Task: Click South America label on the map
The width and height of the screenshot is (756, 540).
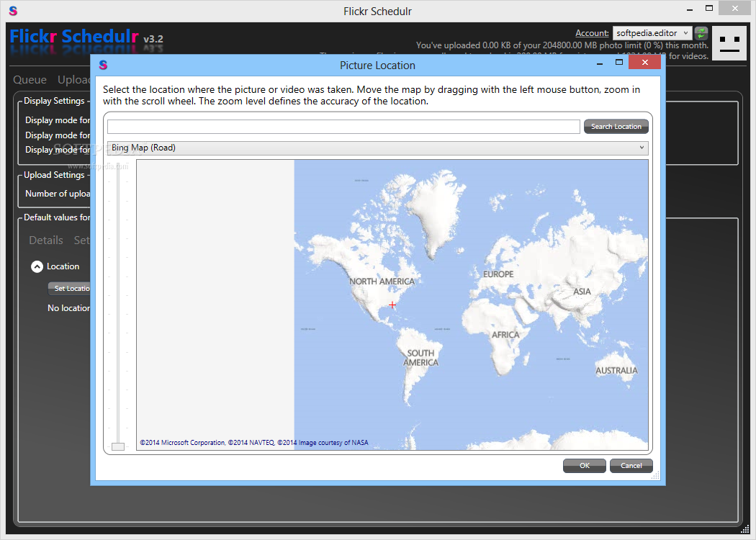Action: click(420, 358)
